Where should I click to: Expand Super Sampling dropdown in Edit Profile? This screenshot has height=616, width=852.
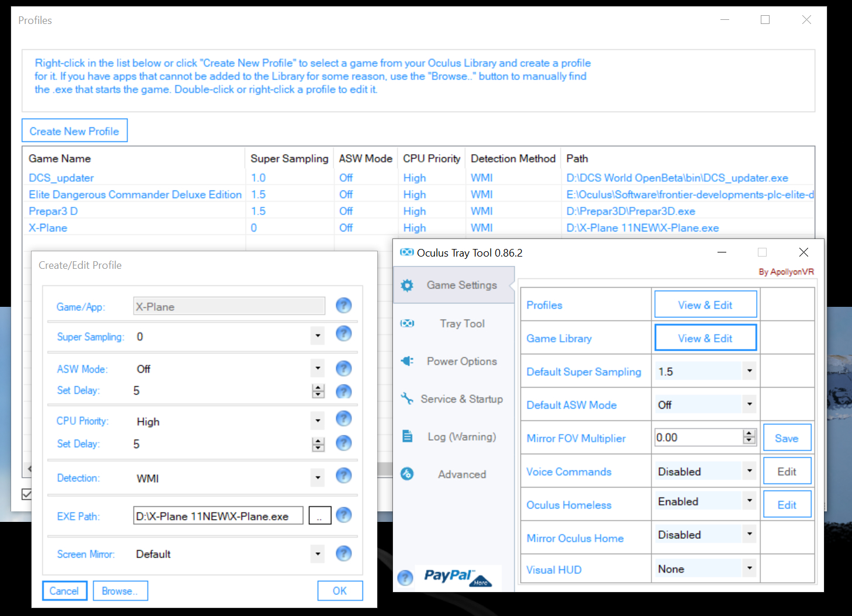pos(318,336)
